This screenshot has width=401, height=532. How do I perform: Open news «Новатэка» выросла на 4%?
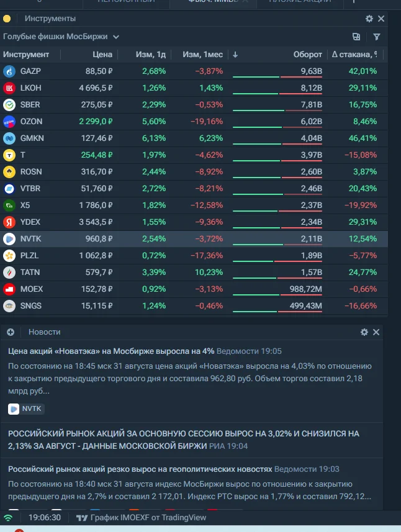coord(111,351)
